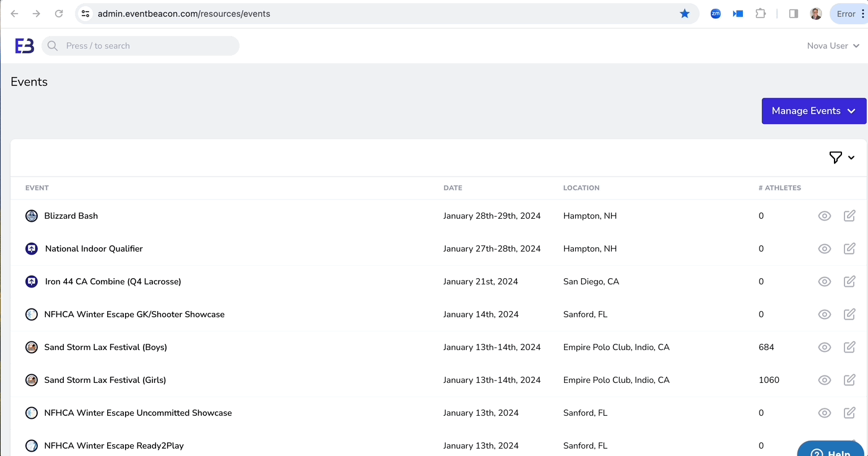Reload the page using the refresh icon
Viewport: 868px width, 456px height.
click(x=59, y=14)
